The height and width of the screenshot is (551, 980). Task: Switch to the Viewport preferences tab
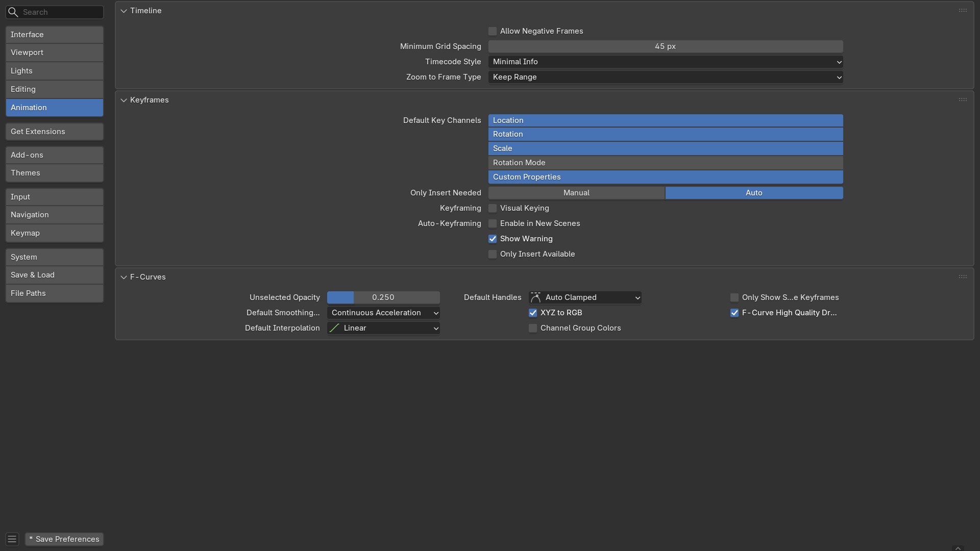55,53
